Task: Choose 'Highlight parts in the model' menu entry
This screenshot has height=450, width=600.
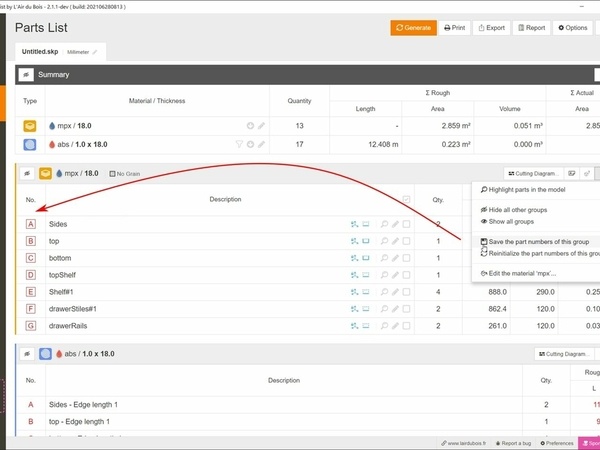Action: click(536, 188)
